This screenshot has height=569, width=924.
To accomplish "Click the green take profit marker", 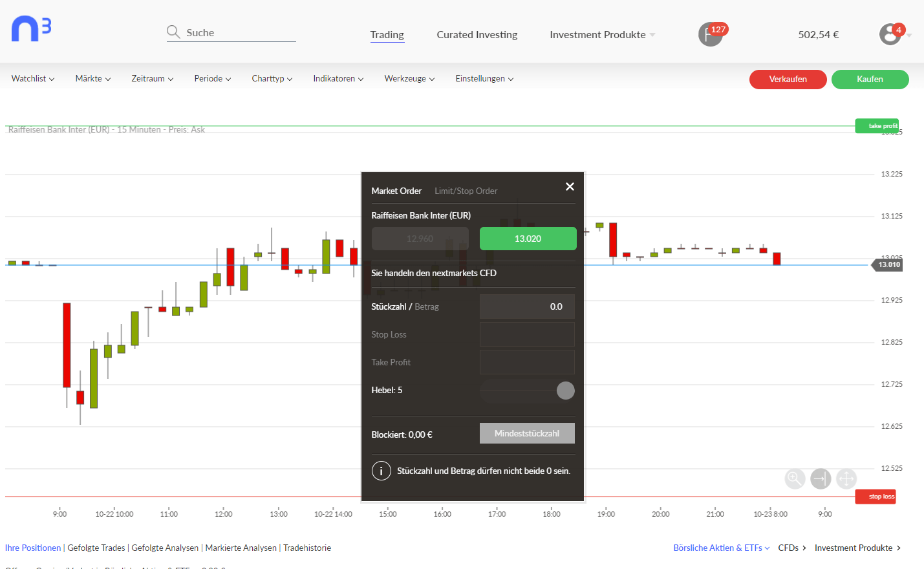I will point(877,126).
